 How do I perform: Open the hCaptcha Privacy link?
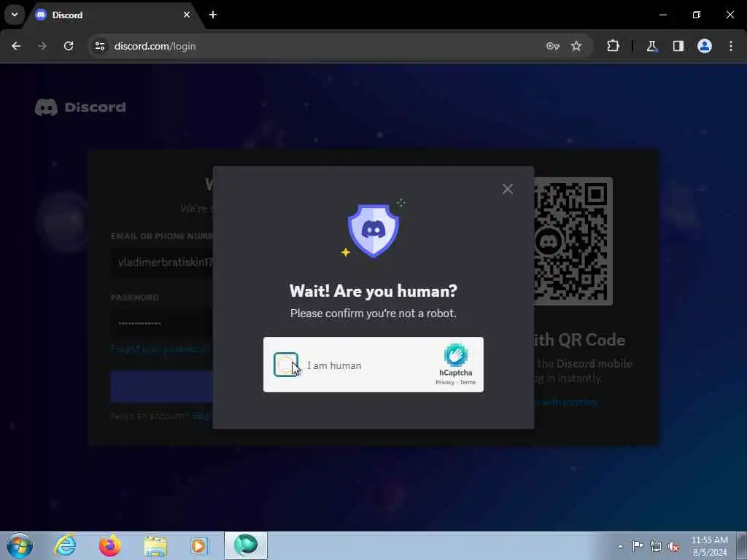(444, 382)
